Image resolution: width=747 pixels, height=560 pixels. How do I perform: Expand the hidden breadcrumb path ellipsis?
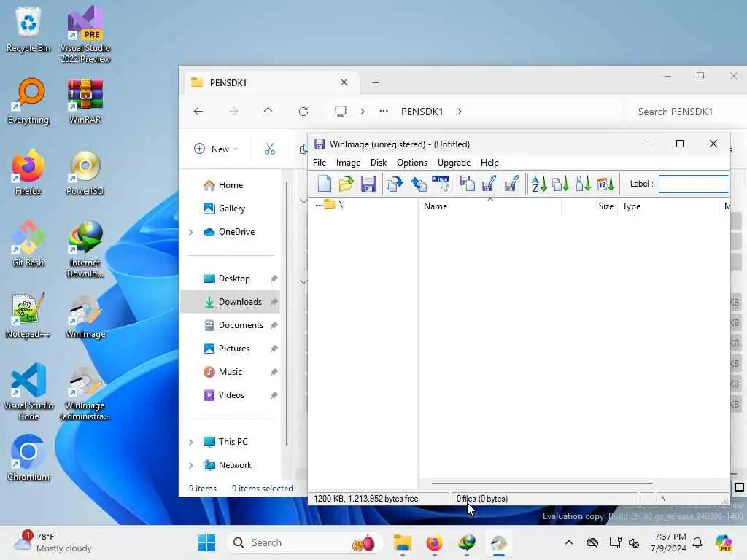coord(384,112)
